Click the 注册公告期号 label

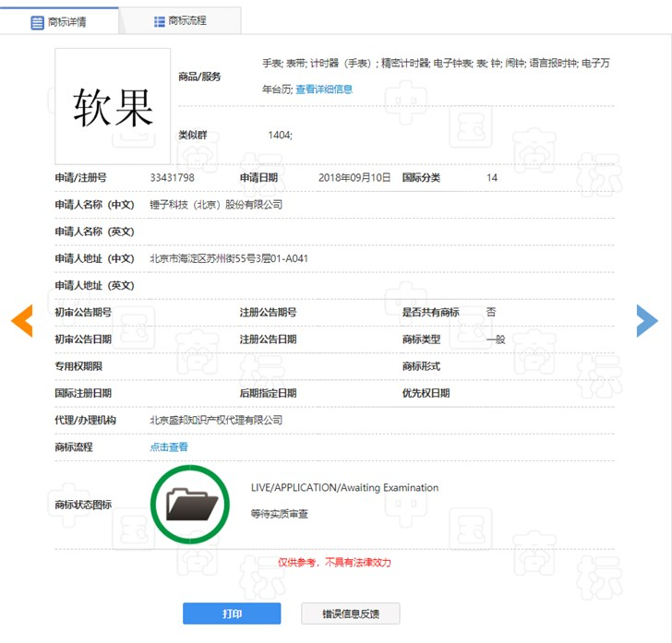pos(269,313)
